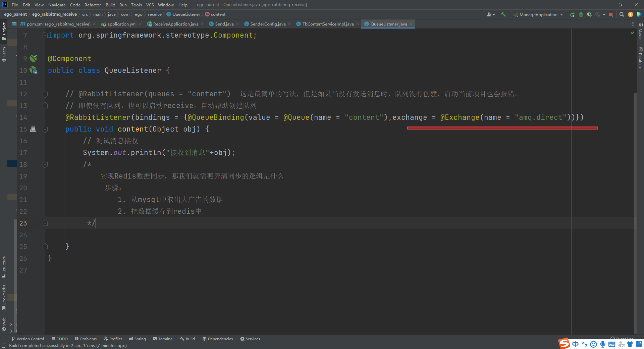644x349 pixels.
Task: Toggle the Learn tool window
Action: pyautogui.click(x=4, y=54)
